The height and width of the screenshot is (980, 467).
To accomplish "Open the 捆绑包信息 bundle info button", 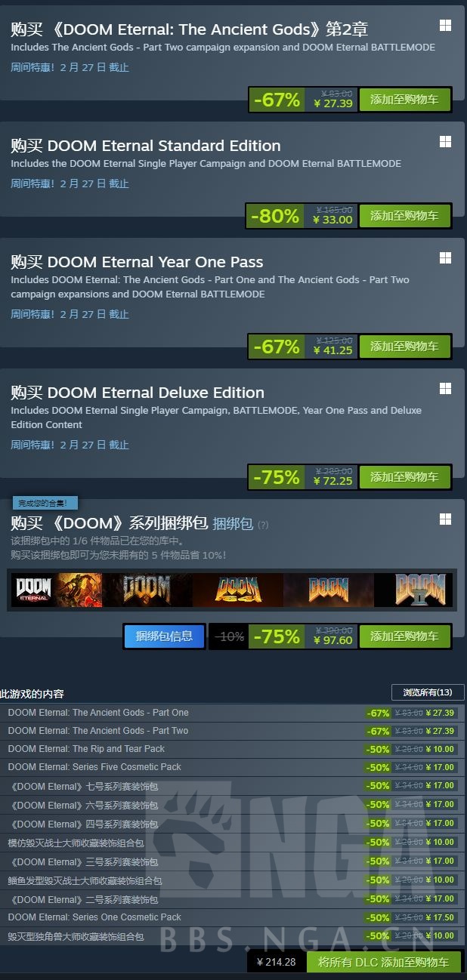I will [x=164, y=636].
